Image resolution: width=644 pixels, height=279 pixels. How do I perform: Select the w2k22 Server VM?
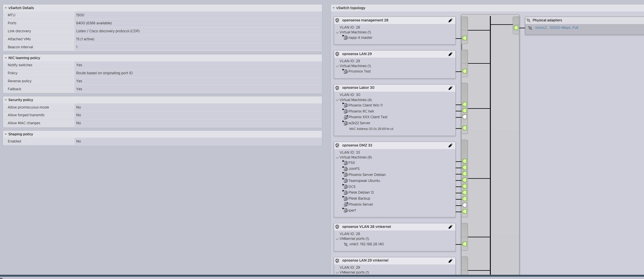coord(359,123)
